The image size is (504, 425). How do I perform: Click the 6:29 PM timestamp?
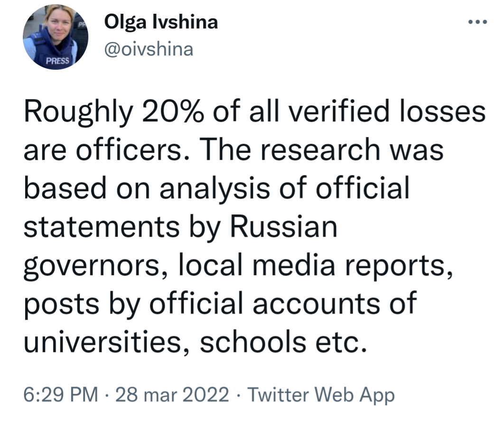(61, 395)
